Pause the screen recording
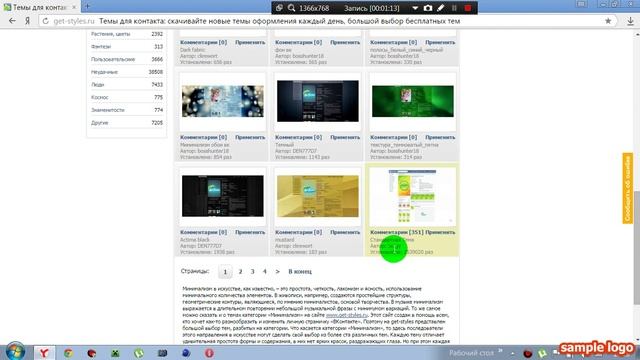640x360 pixels. coord(454,8)
